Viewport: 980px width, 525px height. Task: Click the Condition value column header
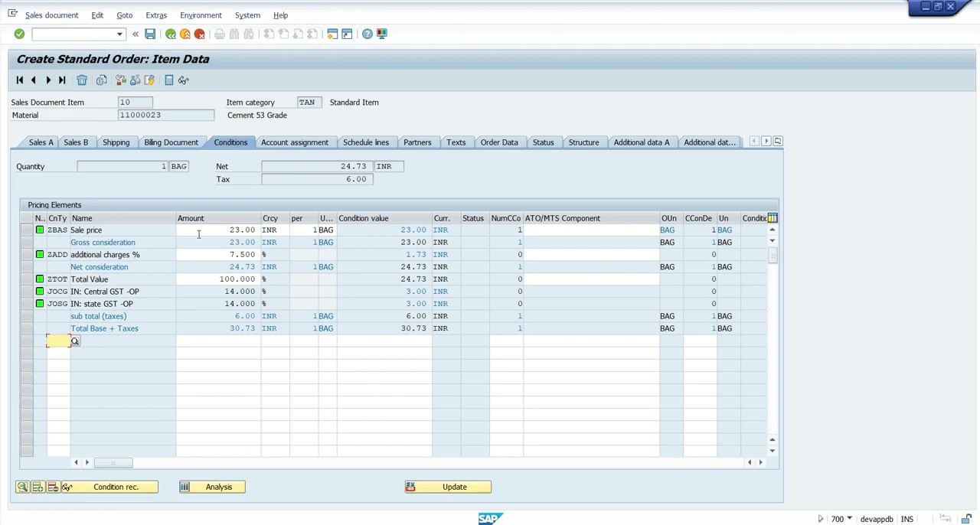[x=384, y=218]
